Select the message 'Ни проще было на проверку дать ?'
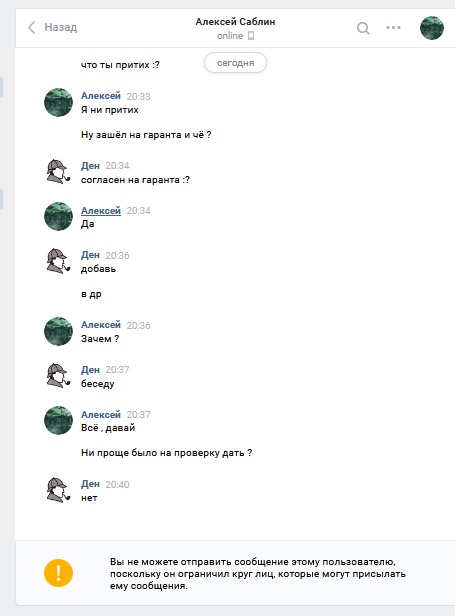 coord(167,453)
